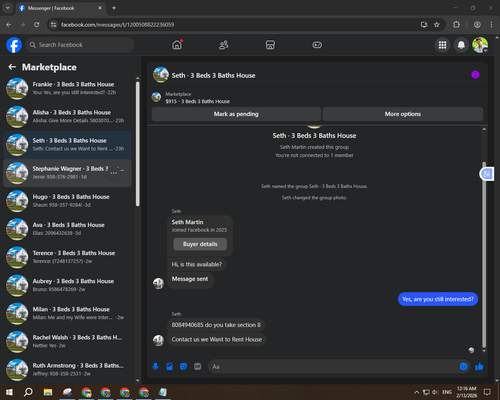The height and width of the screenshot is (400, 500).
Task: Open conversation information purple icon
Action: pyautogui.click(x=475, y=75)
